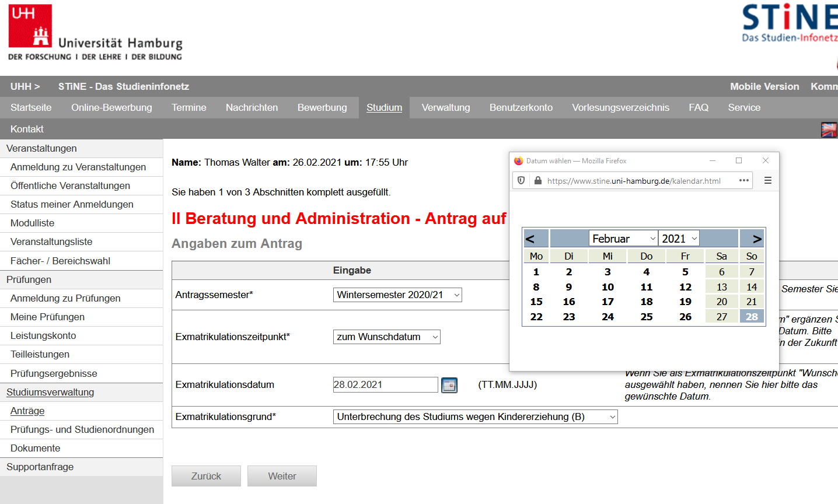Open Anträge in the sidebar

click(x=26, y=411)
